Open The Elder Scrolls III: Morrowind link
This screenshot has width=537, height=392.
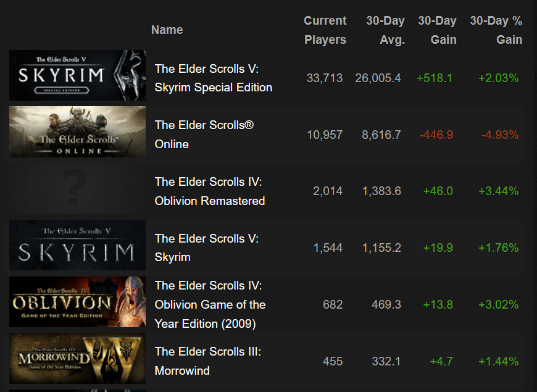click(x=208, y=361)
